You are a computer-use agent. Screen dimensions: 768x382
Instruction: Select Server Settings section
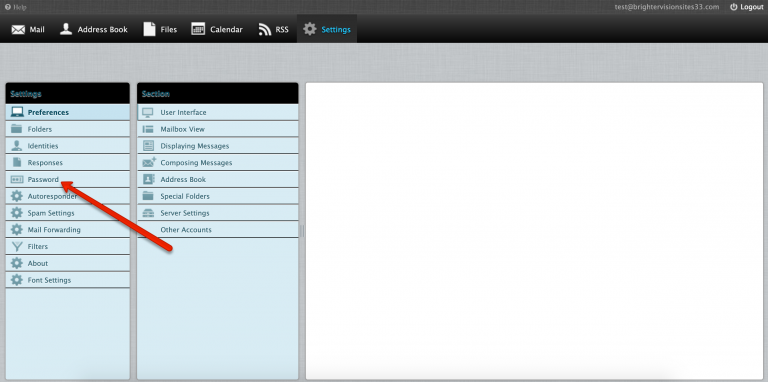tap(217, 213)
